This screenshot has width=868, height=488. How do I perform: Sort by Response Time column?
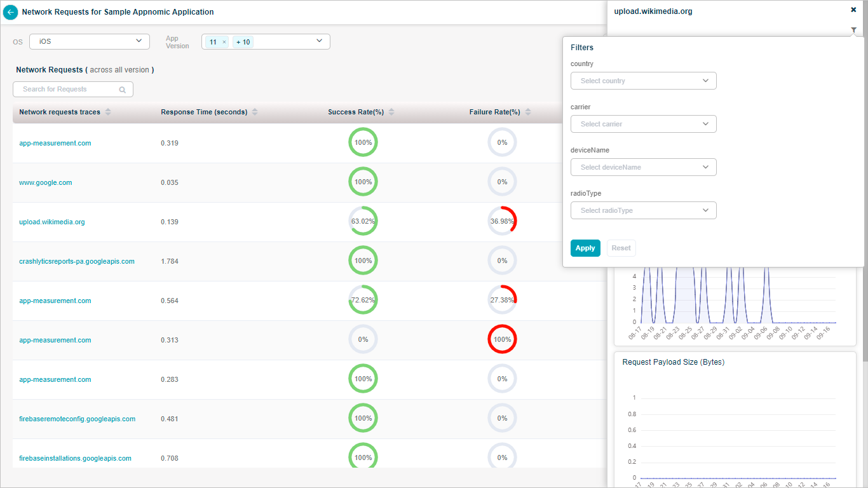click(x=255, y=112)
